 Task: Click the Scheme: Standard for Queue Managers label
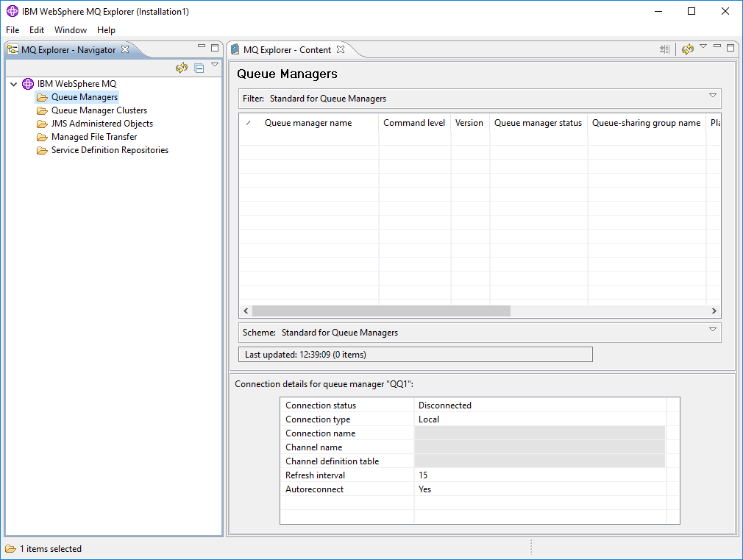320,333
